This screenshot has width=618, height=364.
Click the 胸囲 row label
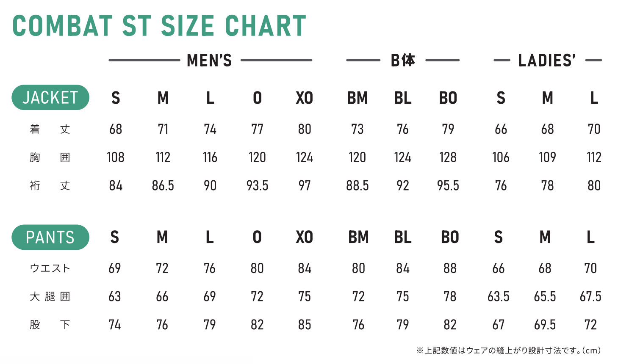pyautogui.click(x=50, y=157)
